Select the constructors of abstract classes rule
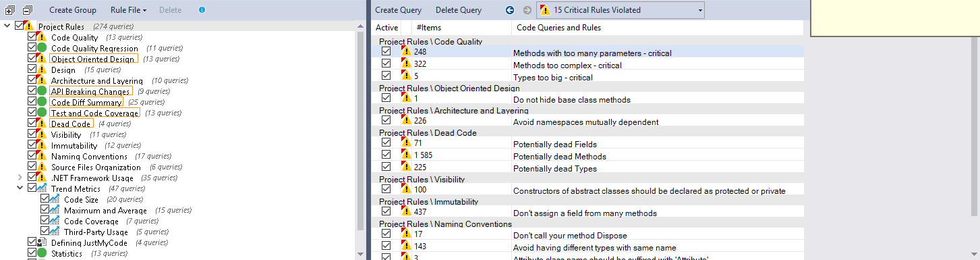980x260 pixels. pyautogui.click(x=649, y=190)
